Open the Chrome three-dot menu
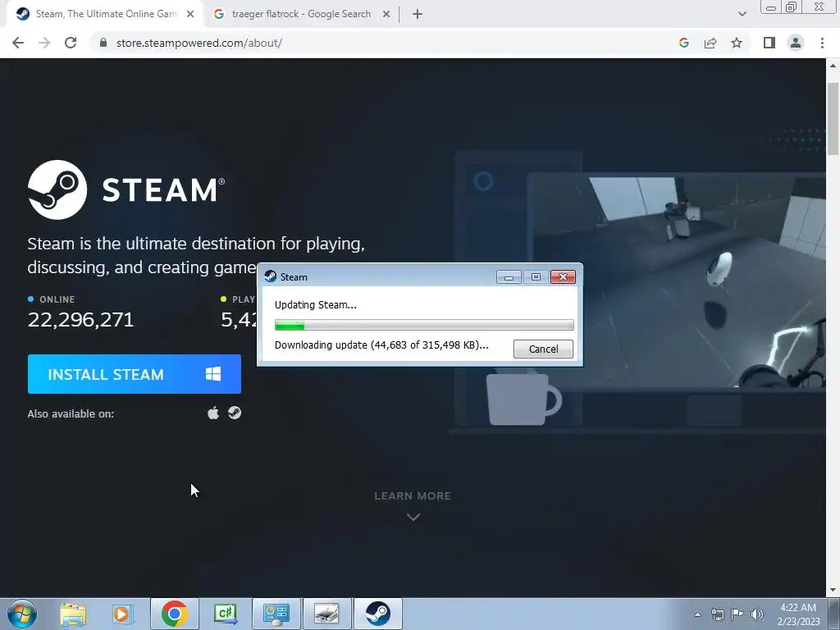The height and width of the screenshot is (630, 840). [x=822, y=43]
